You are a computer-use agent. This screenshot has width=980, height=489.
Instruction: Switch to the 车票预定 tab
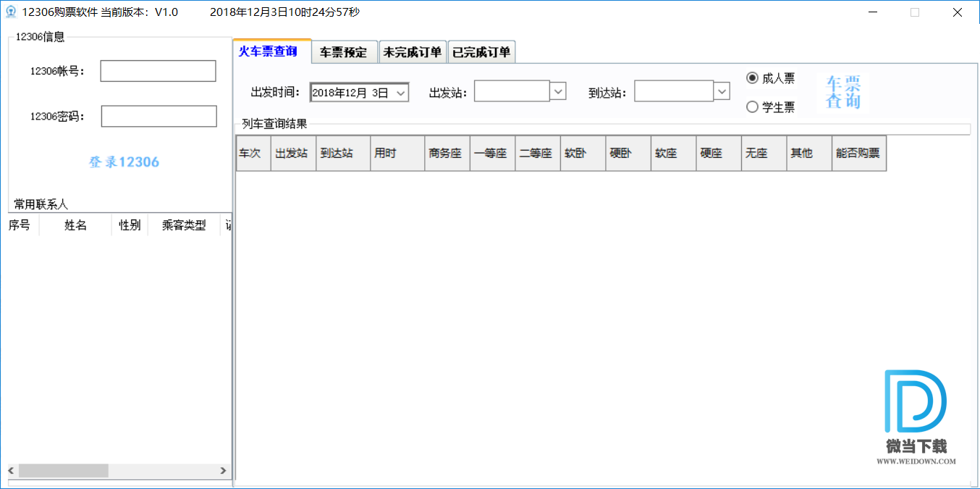click(x=345, y=52)
